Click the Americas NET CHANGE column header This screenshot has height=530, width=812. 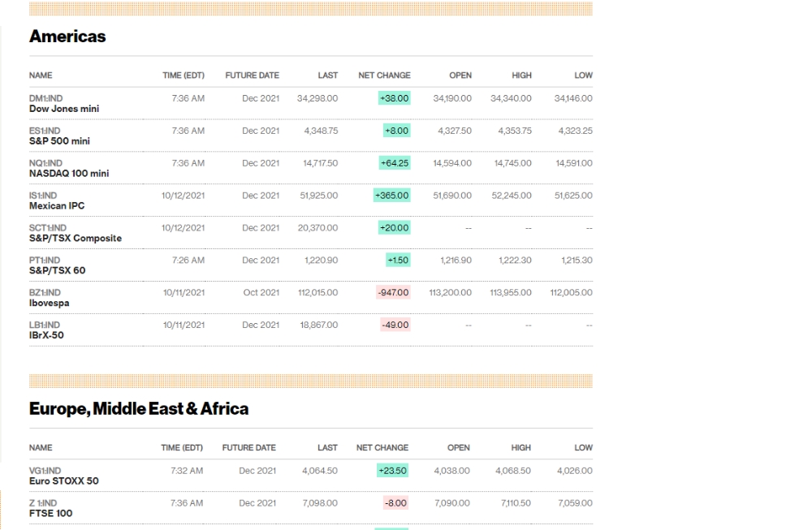tap(384, 75)
